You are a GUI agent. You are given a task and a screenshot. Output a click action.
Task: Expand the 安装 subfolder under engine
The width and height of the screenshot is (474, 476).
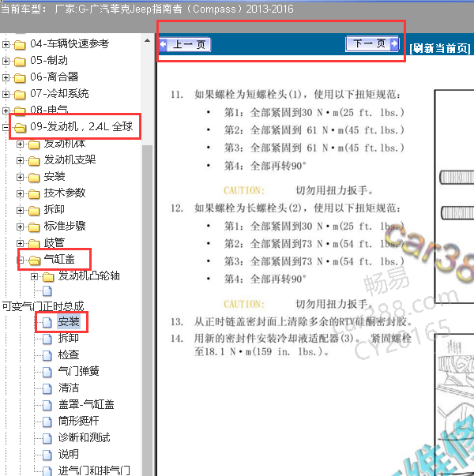pyautogui.click(x=20, y=177)
